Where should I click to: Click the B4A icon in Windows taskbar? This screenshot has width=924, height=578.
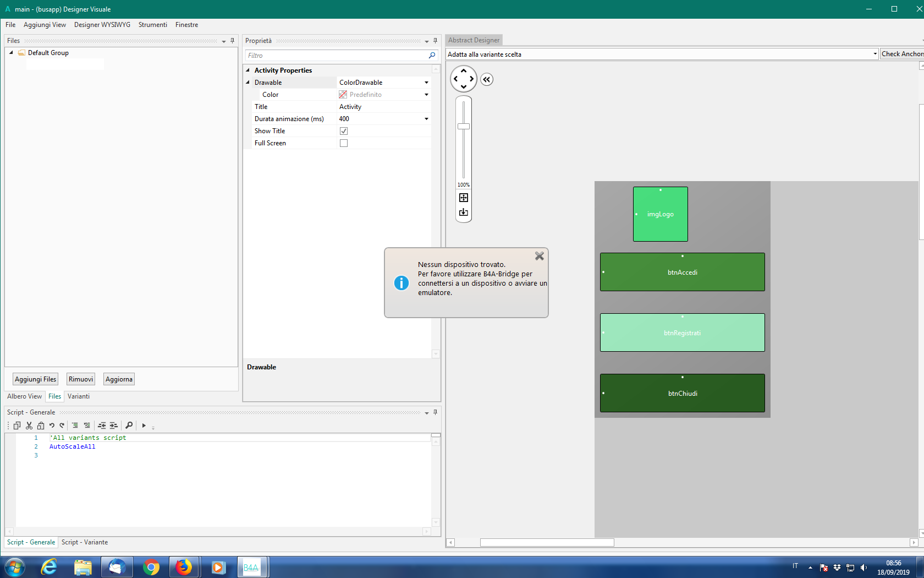coord(251,567)
